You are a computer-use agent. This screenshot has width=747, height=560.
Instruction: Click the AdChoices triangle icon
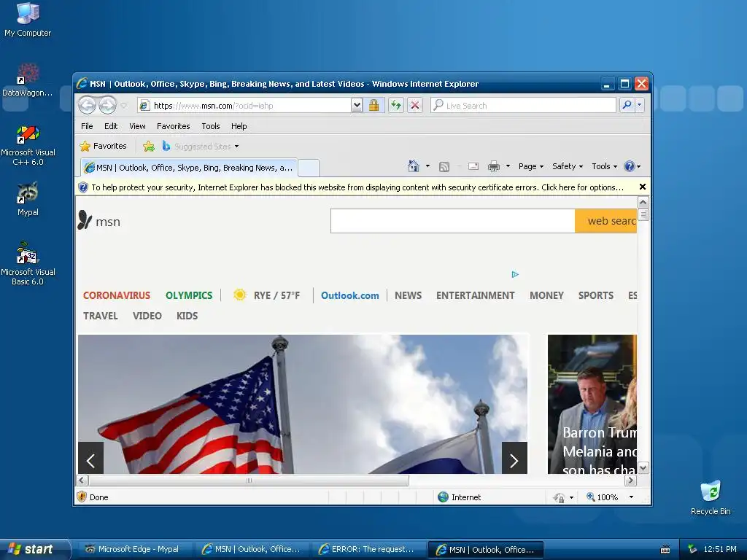(x=515, y=274)
